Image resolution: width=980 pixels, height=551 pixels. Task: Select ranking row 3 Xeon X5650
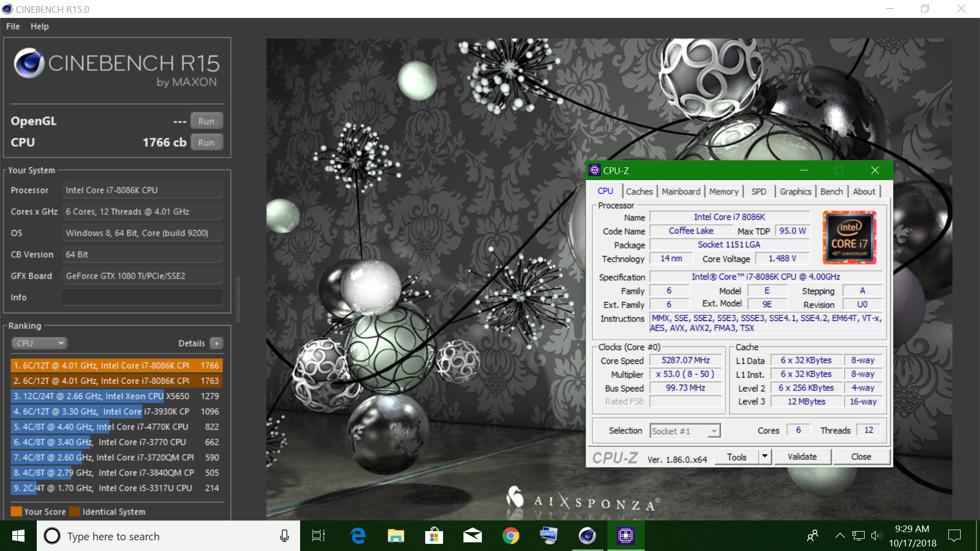pyautogui.click(x=116, y=396)
